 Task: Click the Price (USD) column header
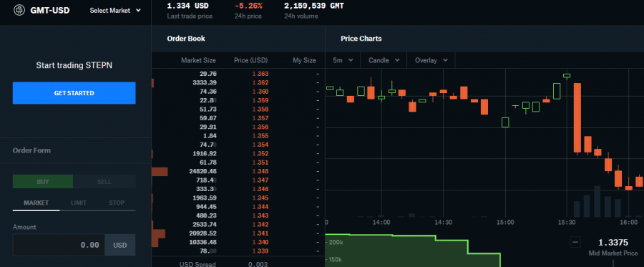point(251,60)
